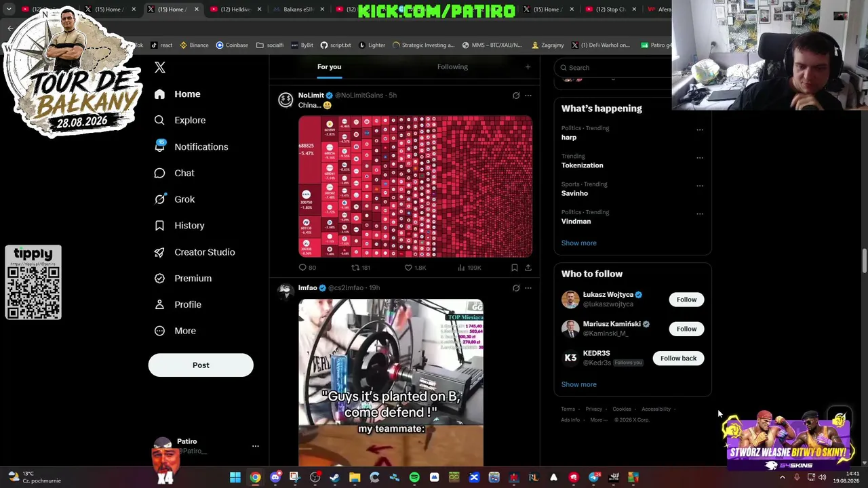The width and height of the screenshot is (868, 488).
Task: Switch to the For you tab
Action: click(x=329, y=67)
